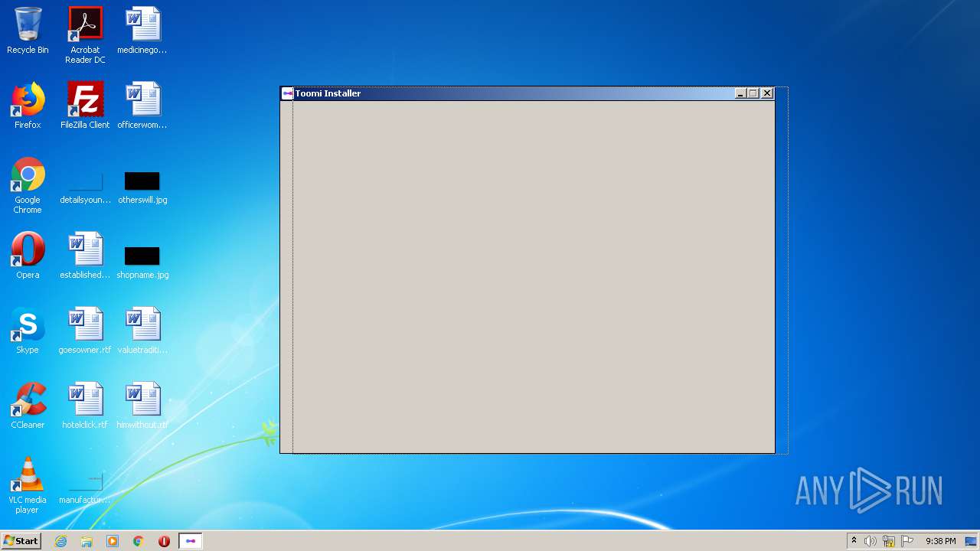The height and width of the screenshot is (551, 980).
Task: Open Google Chrome desktop shortcut
Action: point(28,186)
